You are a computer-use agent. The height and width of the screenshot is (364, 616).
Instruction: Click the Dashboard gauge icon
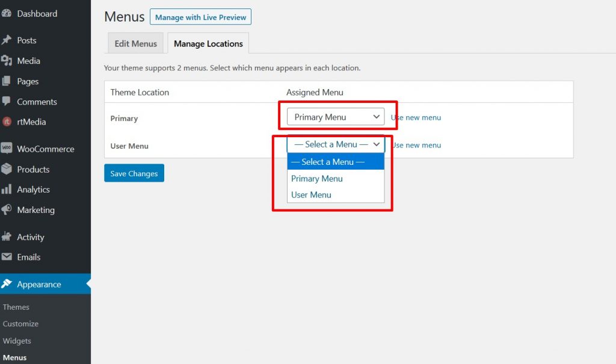(6, 13)
